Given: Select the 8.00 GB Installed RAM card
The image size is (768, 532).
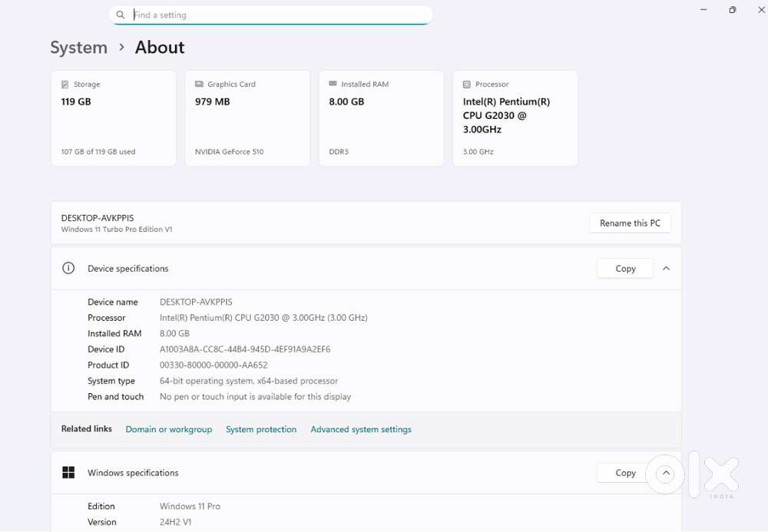Looking at the screenshot, I should [x=381, y=118].
